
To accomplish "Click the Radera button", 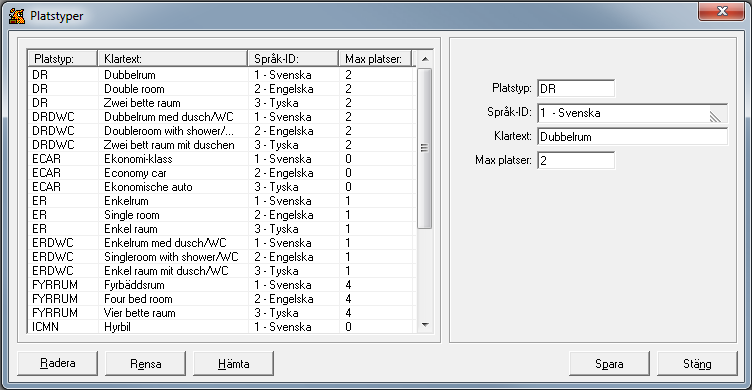I will click(58, 363).
